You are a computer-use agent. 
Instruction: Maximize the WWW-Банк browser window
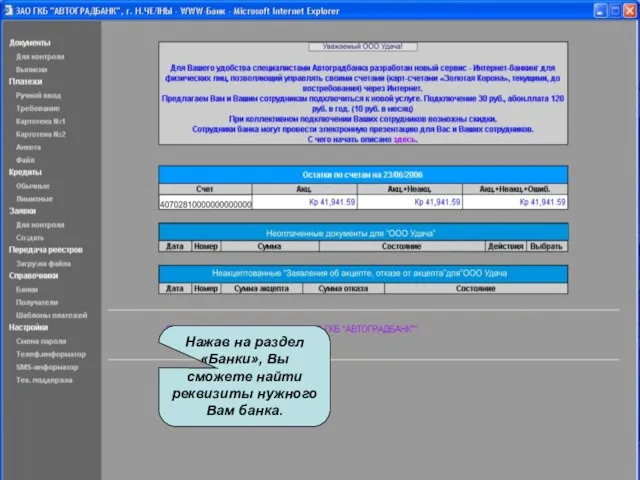tap(615, 11)
